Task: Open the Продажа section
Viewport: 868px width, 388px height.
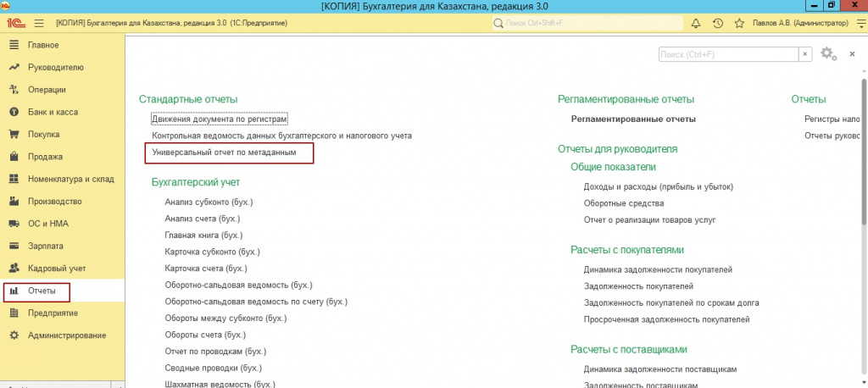Action: tap(46, 157)
